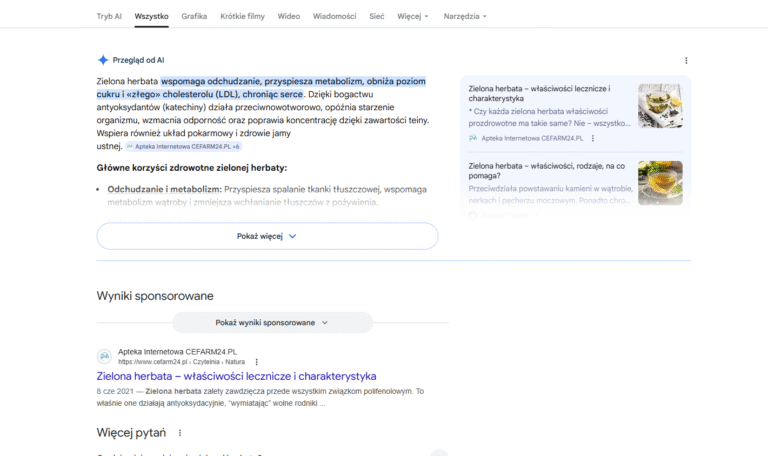Open the blue Zielona herbata result title link
768x456 pixels.
pos(236,376)
